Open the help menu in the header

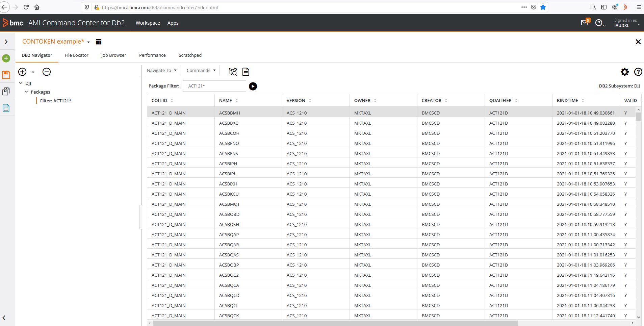pyautogui.click(x=599, y=23)
